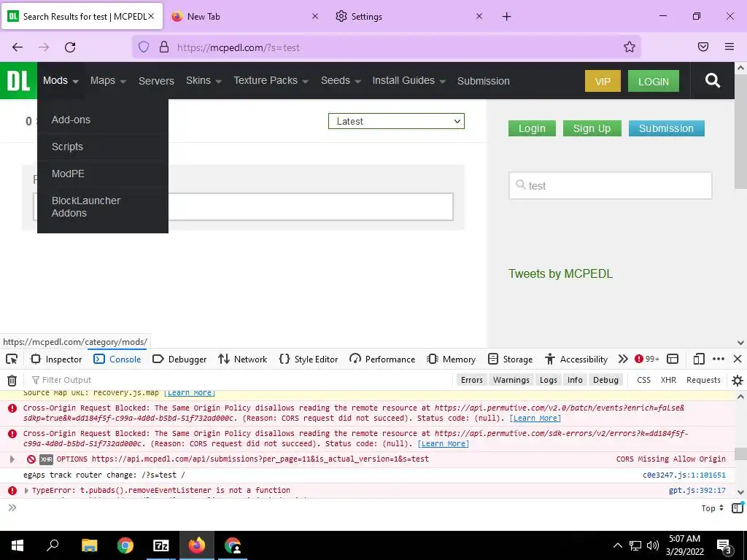This screenshot has width=747, height=560.
Task: Open the Network tab
Action: 242,359
